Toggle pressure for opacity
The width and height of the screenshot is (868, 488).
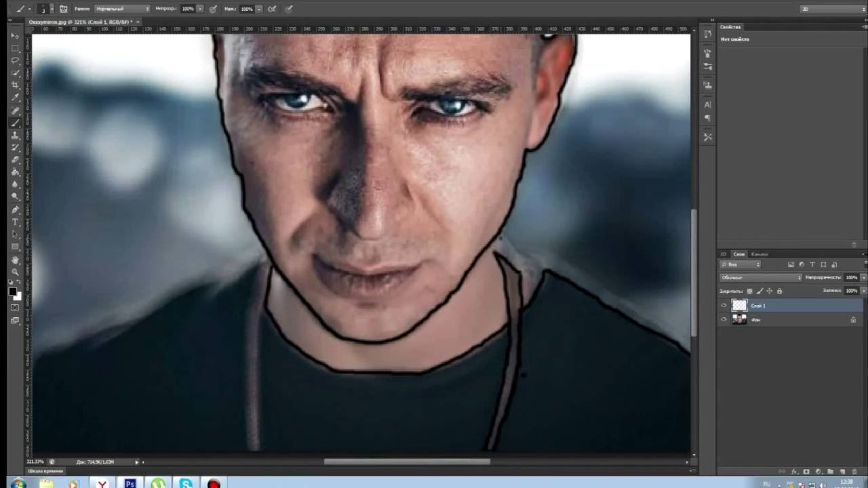click(x=213, y=9)
